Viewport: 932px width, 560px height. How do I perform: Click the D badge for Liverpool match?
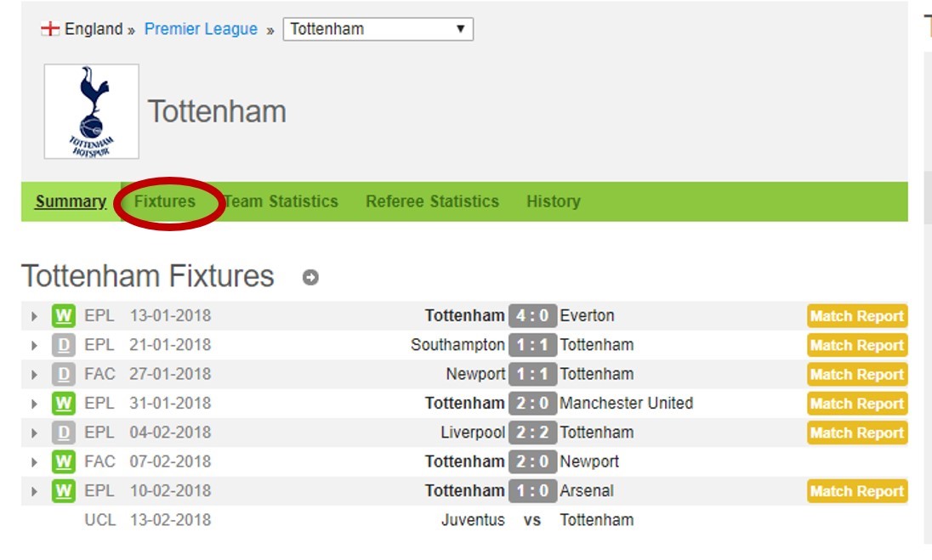coord(64,433)
